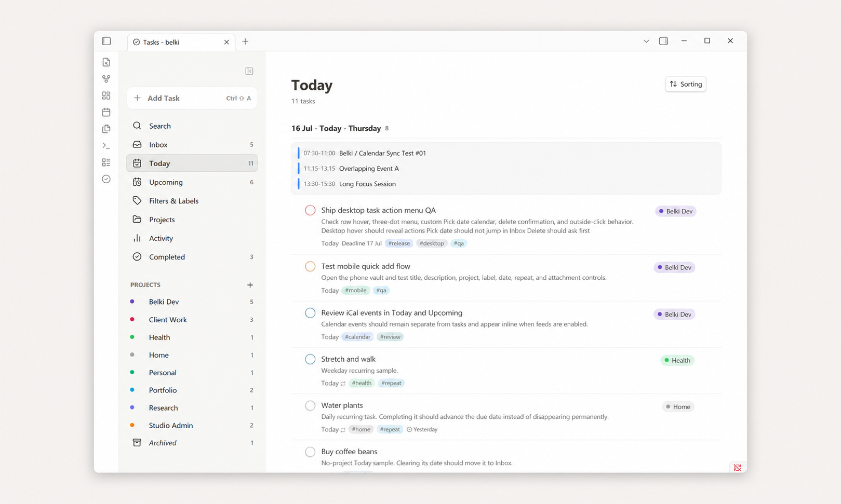Click red icon at bottom-right corner
The height and width of the screenshot is (504, 841).
tap(737, 468)
